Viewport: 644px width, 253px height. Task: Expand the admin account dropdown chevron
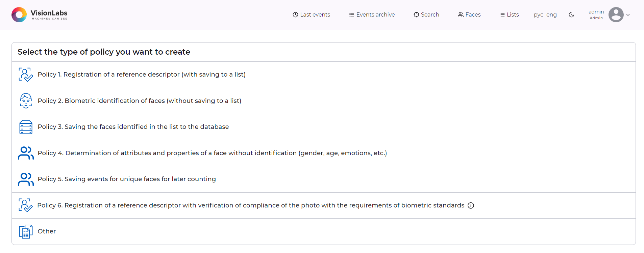point(628,15)
